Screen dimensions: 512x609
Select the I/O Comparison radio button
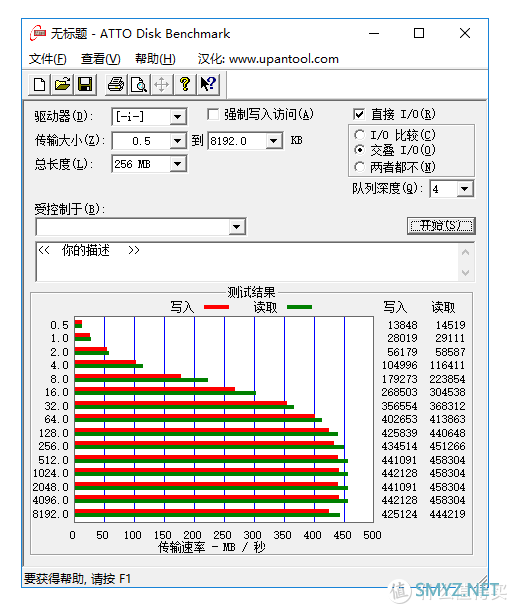click(x=359, y=135)
